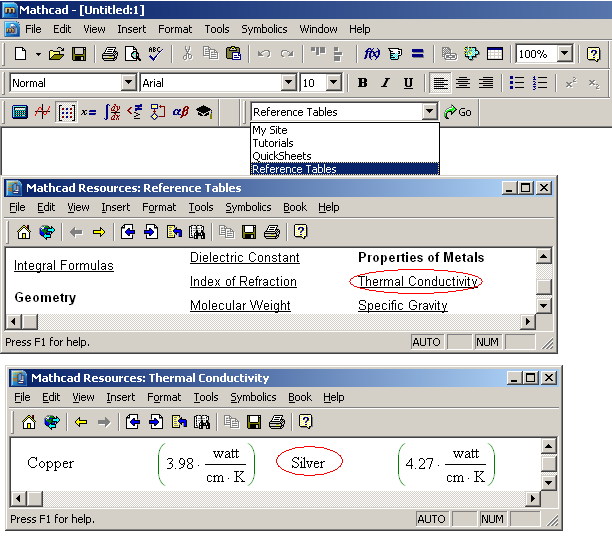Toggle superscript formatting
Screen dimensions: 612x536
[x=571, y=83]
